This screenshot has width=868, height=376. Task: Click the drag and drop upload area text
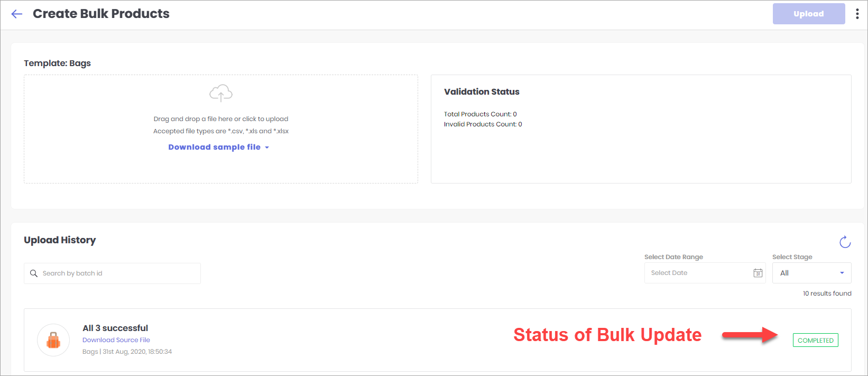221,119
